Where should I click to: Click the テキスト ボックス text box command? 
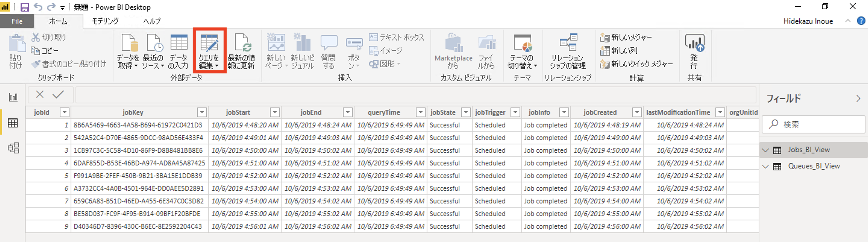coord(396,37)
